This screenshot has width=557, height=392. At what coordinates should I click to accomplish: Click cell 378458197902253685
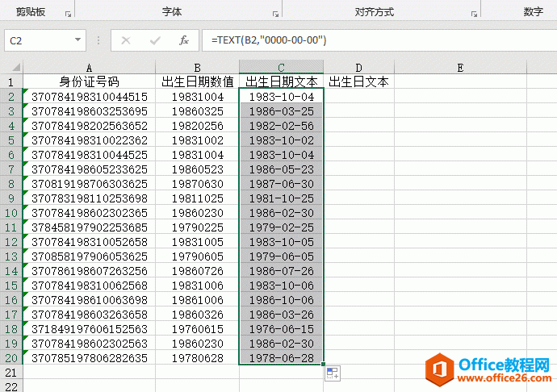(x=89, y=227)
